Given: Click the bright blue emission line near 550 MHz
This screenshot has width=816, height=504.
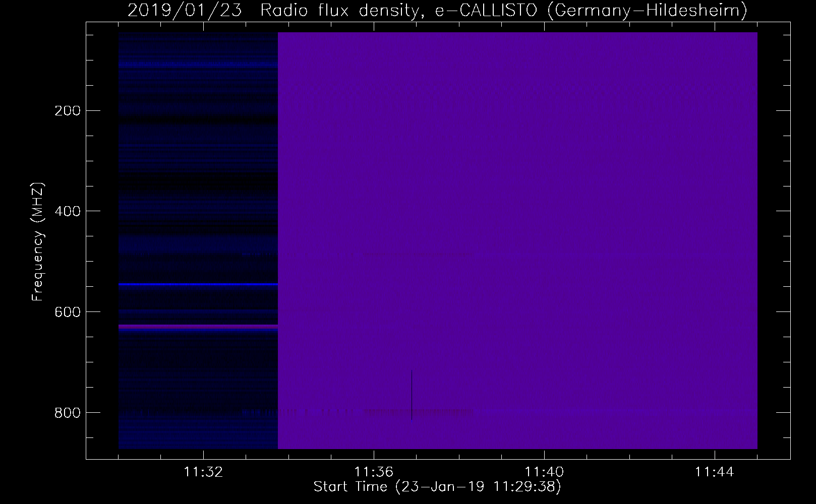Looking at the screenshot, I should pos(198,284).
